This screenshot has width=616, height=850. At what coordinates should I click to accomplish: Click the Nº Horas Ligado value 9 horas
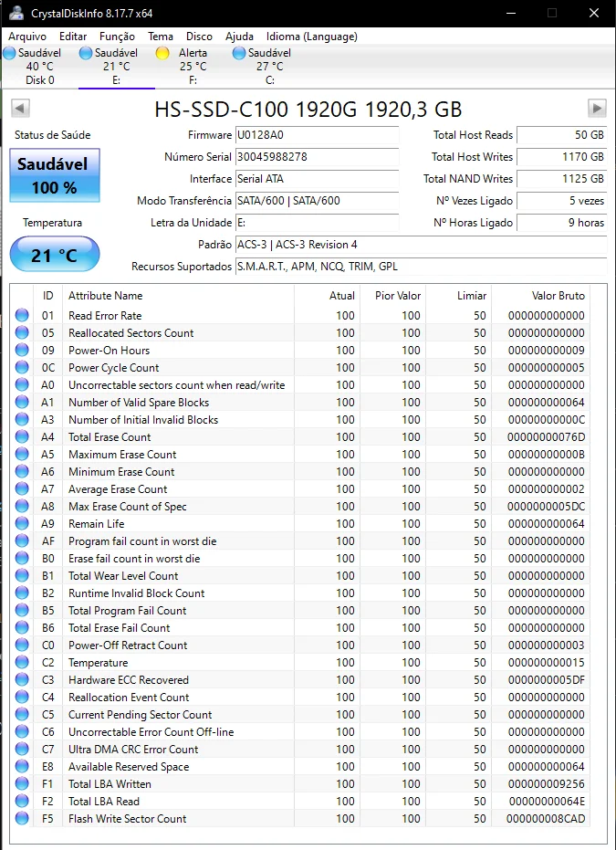click(x=562, y=222)
